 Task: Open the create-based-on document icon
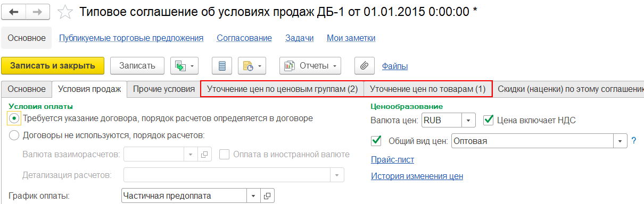180,66
